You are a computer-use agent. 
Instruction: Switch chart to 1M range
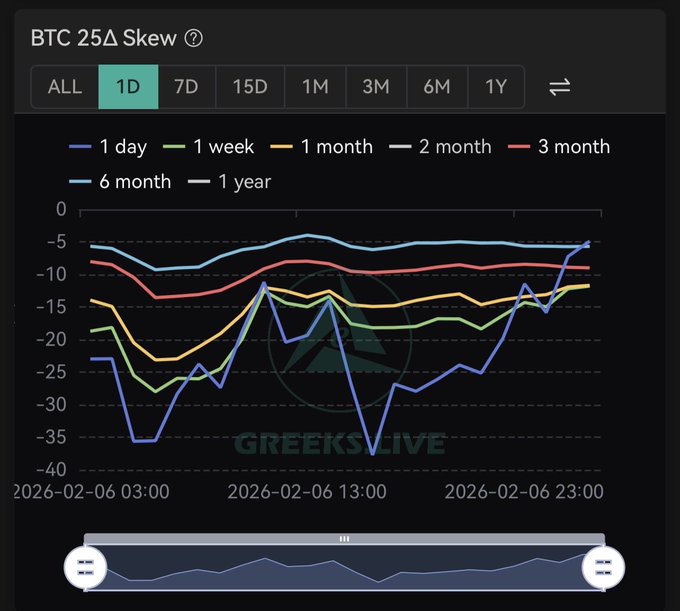(x=315, y=87)
